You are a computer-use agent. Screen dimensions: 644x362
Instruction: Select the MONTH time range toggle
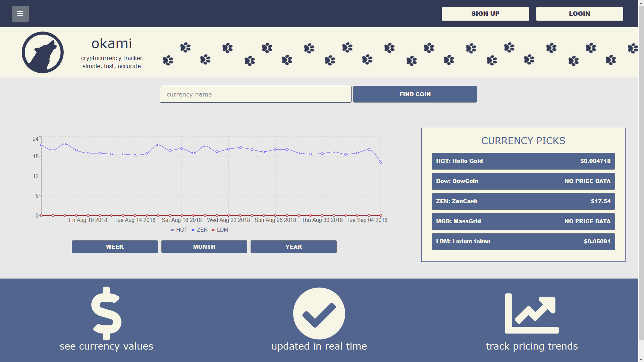[x=204, y=247]
